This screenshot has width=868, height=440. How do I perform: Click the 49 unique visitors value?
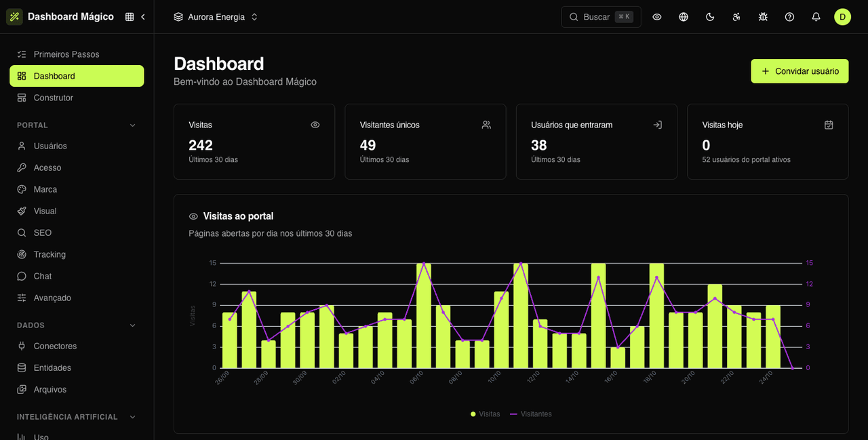tap(368, 145)
